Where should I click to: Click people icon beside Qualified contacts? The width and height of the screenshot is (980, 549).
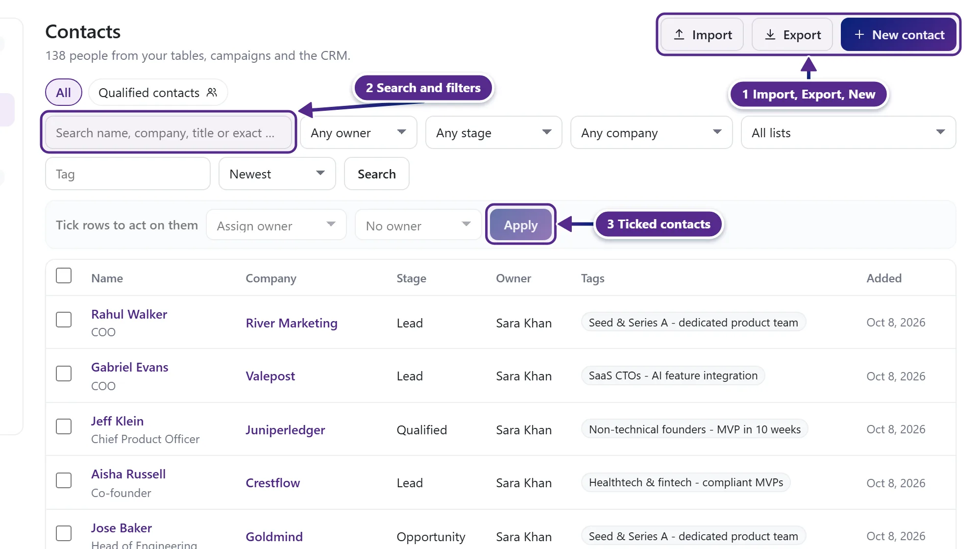pyautogui.click(x=212, y=92)
